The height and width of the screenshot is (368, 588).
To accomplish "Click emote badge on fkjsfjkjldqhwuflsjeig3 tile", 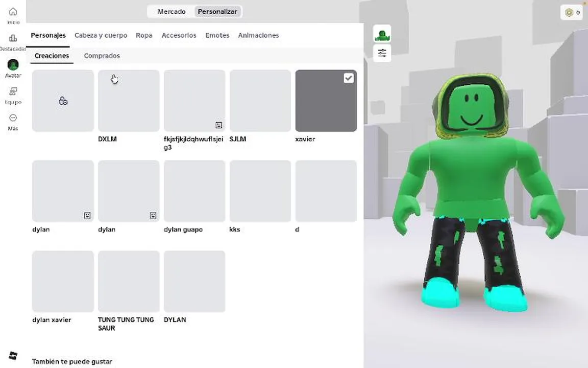I will coord(219,125).
